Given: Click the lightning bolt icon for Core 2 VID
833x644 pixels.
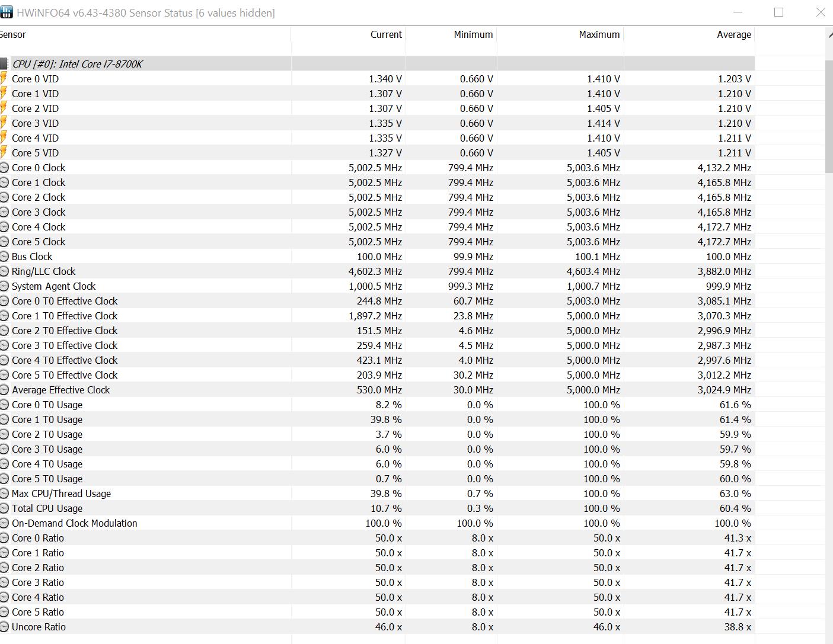Looking at the screenshot, I should (x=4, y=108).
